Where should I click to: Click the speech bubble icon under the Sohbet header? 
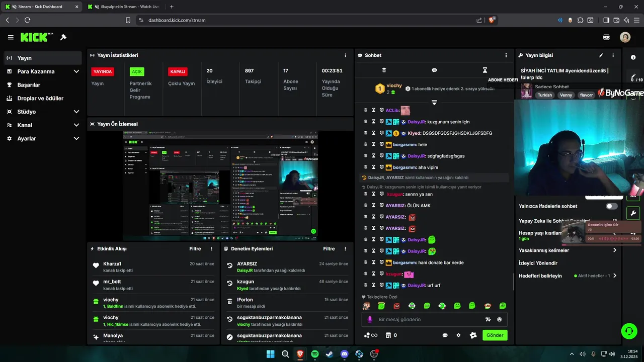(434, 70)
